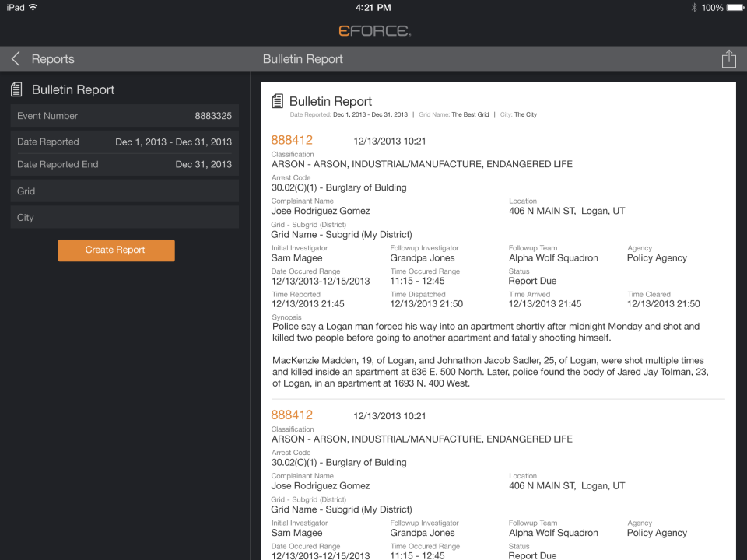Open the Date Reported End picker
This screenshot has width=747, height=560.
click(x=124, y=164)
